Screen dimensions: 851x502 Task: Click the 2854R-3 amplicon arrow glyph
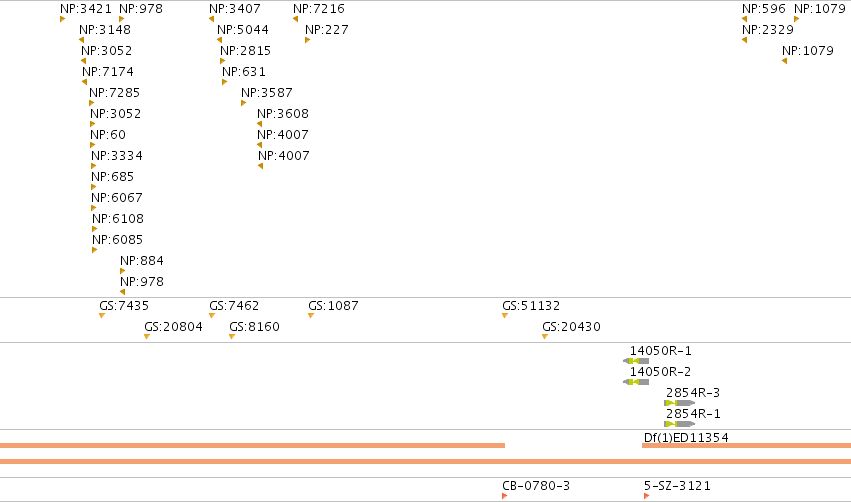679,403
